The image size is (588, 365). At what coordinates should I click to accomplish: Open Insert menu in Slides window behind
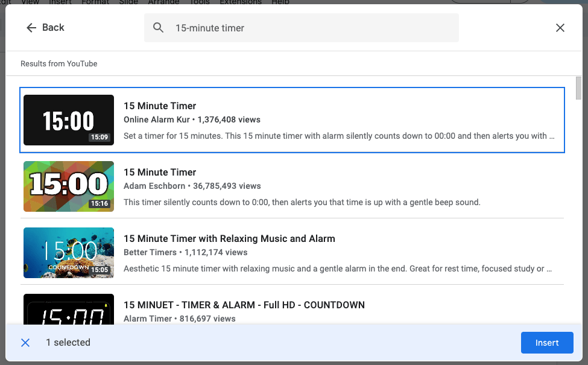pos(60,2)
